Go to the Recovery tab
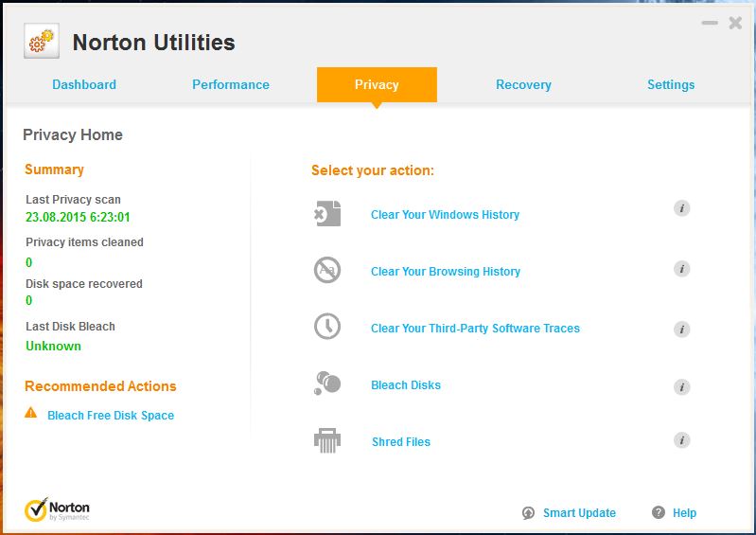The height and width of the screenshot is (535, 756). point(523,84)
